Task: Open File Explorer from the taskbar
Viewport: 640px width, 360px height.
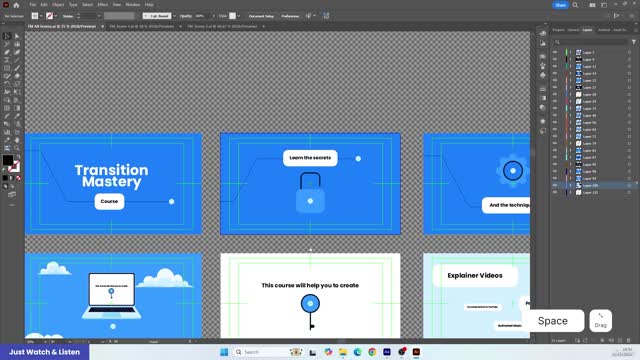Action: point(343,352)
